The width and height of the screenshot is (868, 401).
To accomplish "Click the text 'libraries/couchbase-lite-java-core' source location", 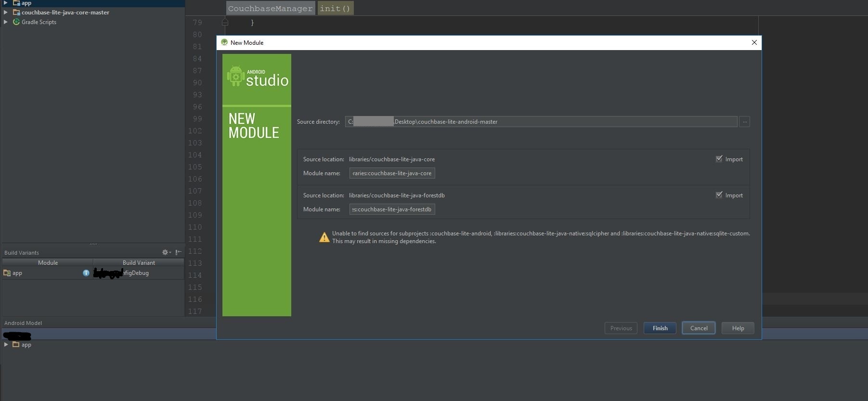I will 392,159.
